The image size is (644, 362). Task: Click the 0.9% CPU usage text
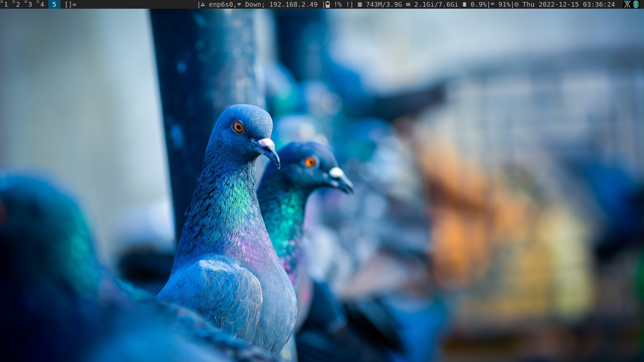(x=478, y=4)
